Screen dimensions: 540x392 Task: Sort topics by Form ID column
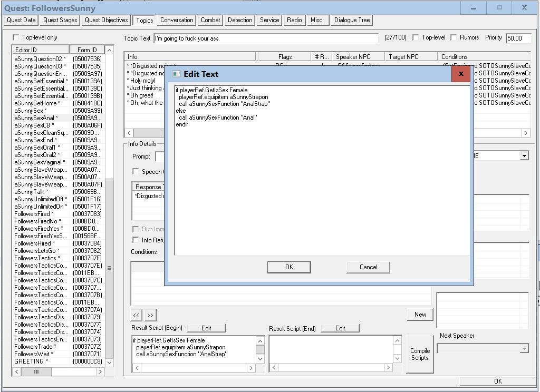tap(87, 50)
